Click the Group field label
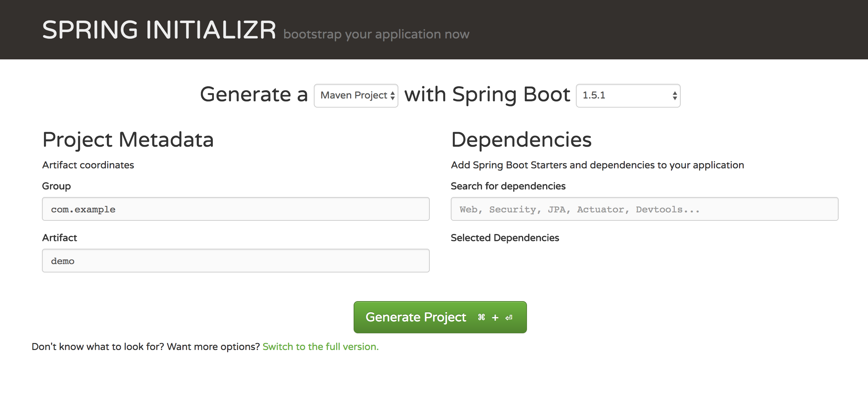This screenshot has height=408, width=868. [x=56, y=186]
